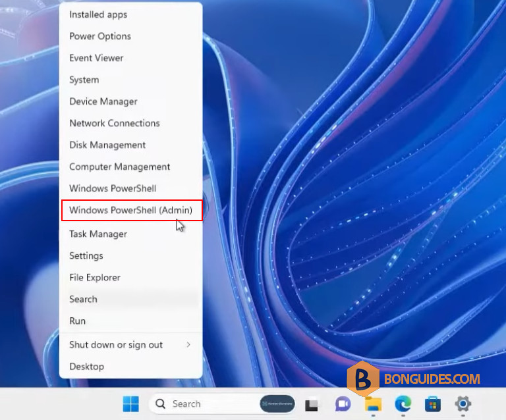Launch Windows PowerShell without admin rights
Screen dimensions: 506x420
point(130,188)
